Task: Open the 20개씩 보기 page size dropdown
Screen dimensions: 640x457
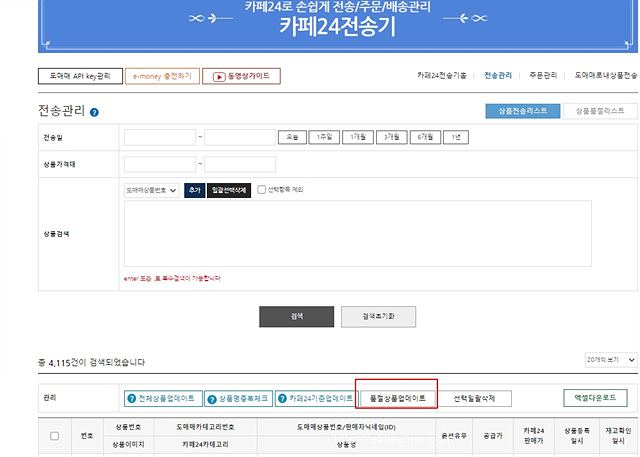Action: tap(611, 360)
